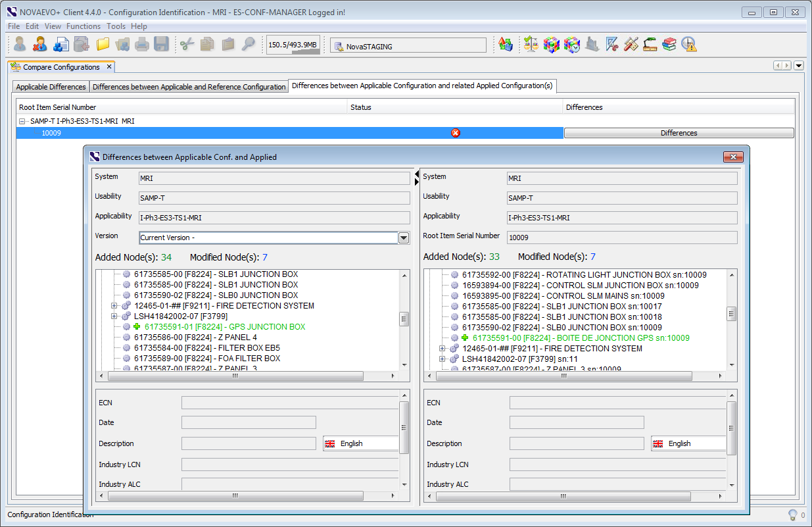Click the Differences button in table row
This screenshot has height=527, width=812.
click(679, 133)
